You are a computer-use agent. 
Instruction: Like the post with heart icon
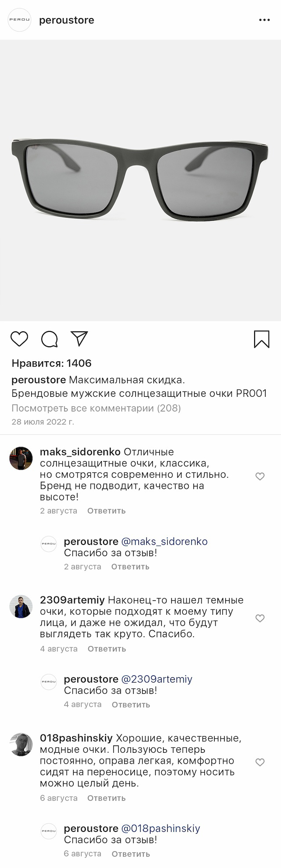(19, 339)
